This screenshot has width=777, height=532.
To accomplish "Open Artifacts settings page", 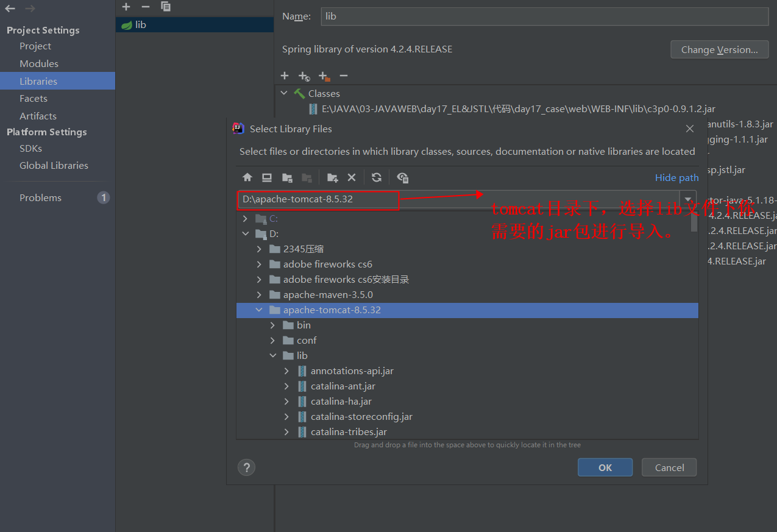I will click(x=38, y=116).
